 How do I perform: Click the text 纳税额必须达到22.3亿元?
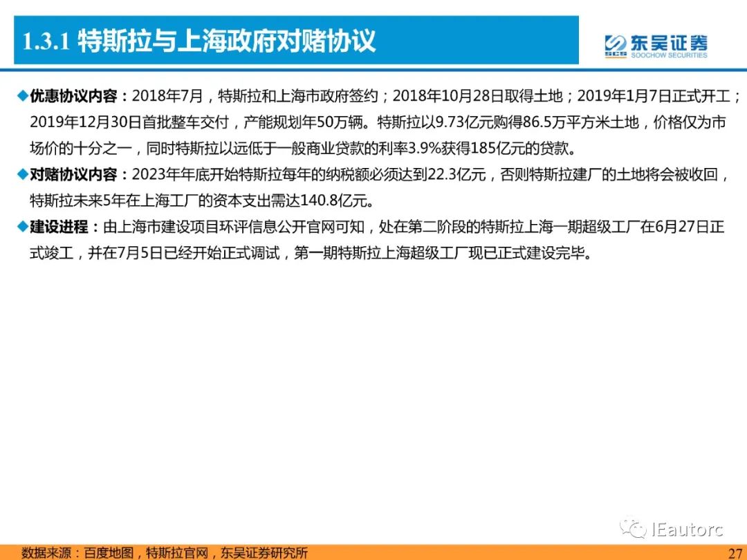pyautogui.click(x=406, y=174)
